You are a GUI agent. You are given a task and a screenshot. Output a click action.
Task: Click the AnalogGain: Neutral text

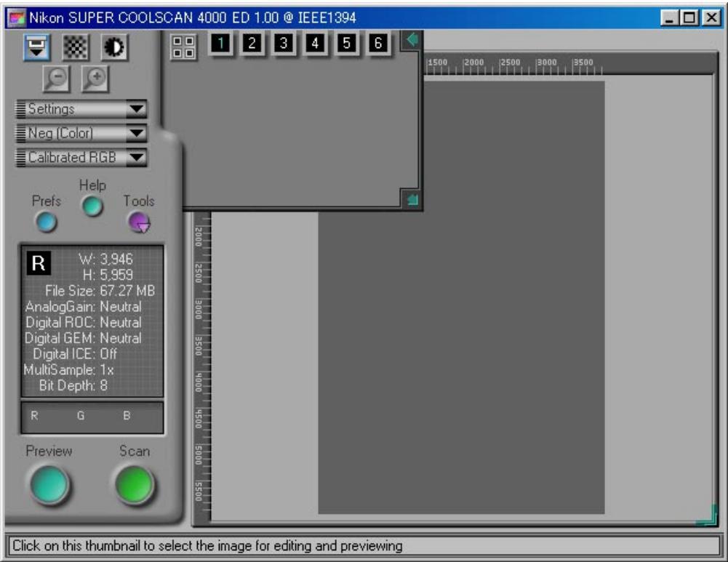pos(83,307)
